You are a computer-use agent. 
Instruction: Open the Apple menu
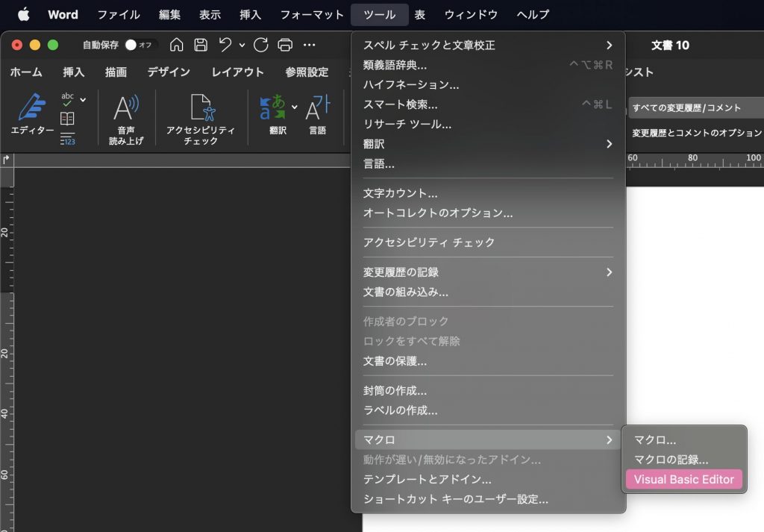pos(23,14)
